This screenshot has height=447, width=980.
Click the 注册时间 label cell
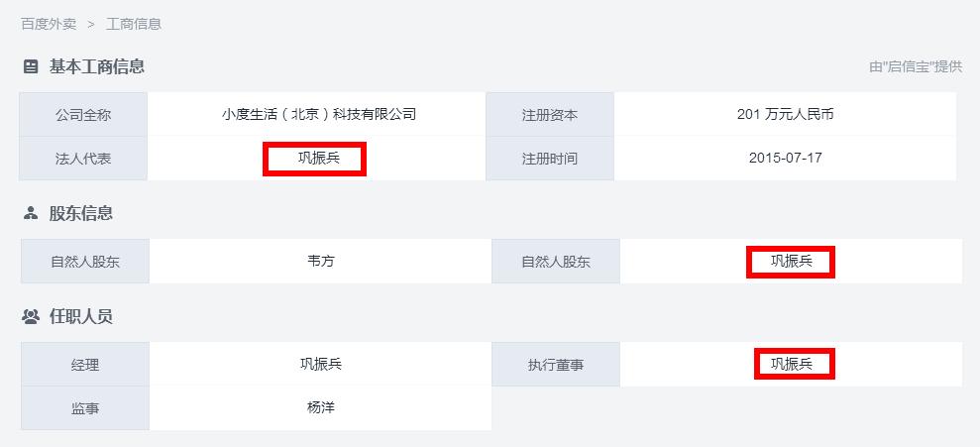550,159
